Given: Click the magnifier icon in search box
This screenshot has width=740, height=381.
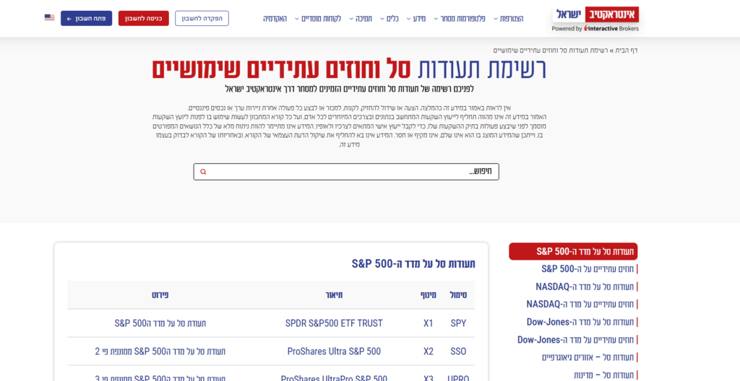Looking at the screenshot, I should 203,172.
